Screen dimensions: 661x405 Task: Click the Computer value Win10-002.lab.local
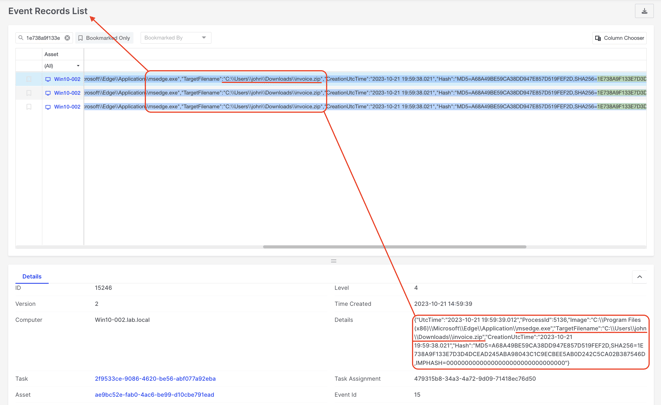point(122,320)
